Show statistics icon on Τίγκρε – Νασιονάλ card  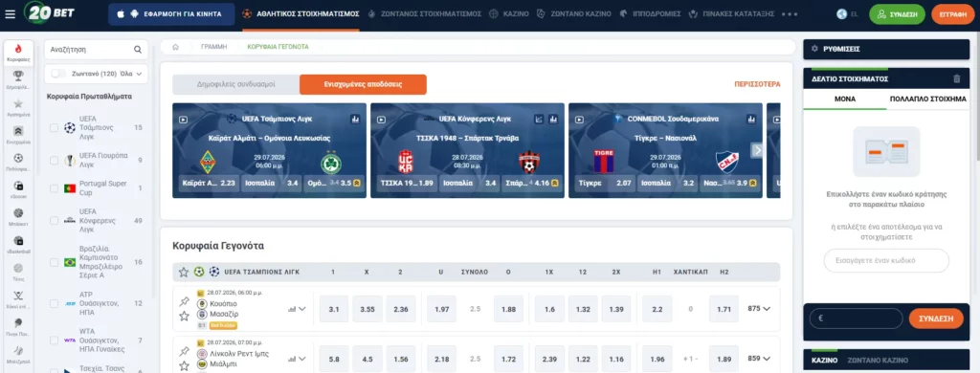(751, 119)
